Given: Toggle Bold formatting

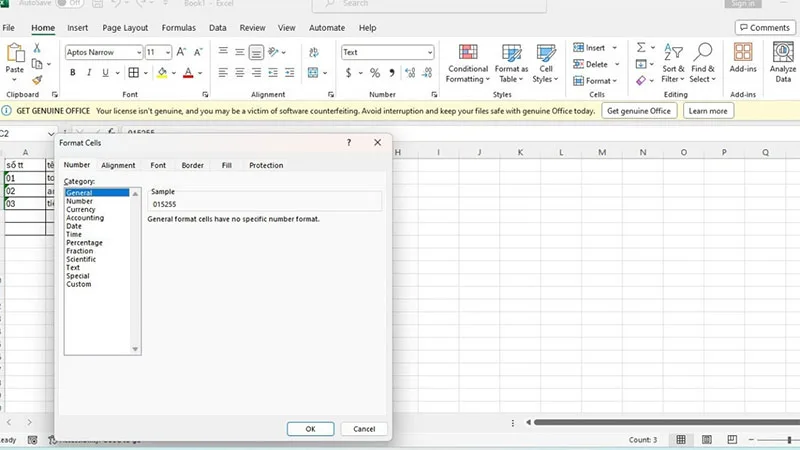Looking at the screenshot, I should point(72,72).
